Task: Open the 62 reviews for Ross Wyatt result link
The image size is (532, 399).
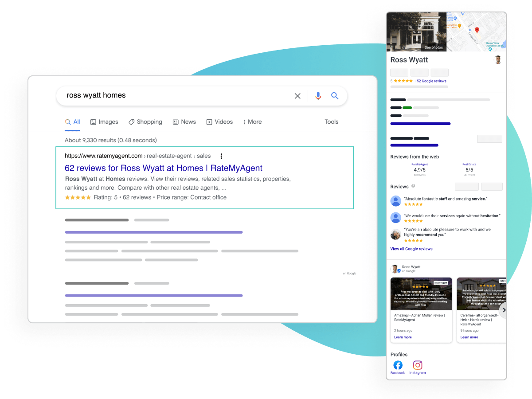Action: point(164,168)
